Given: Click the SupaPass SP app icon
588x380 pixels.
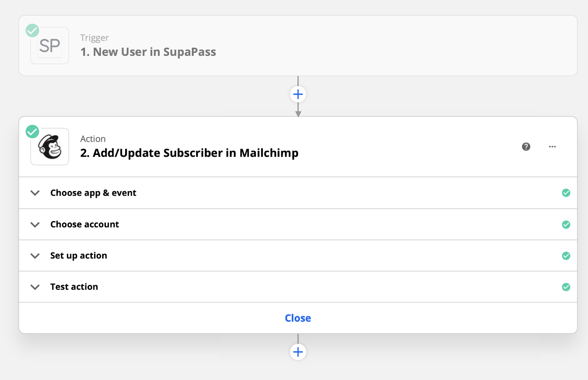Looking at the screenshot, I should pyautogui.click(x=50, y=46).
